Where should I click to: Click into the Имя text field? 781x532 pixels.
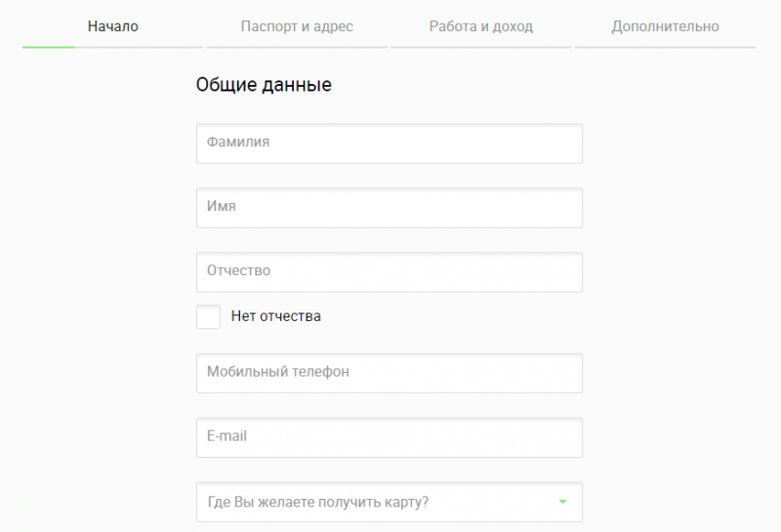(x=389, y=208)
